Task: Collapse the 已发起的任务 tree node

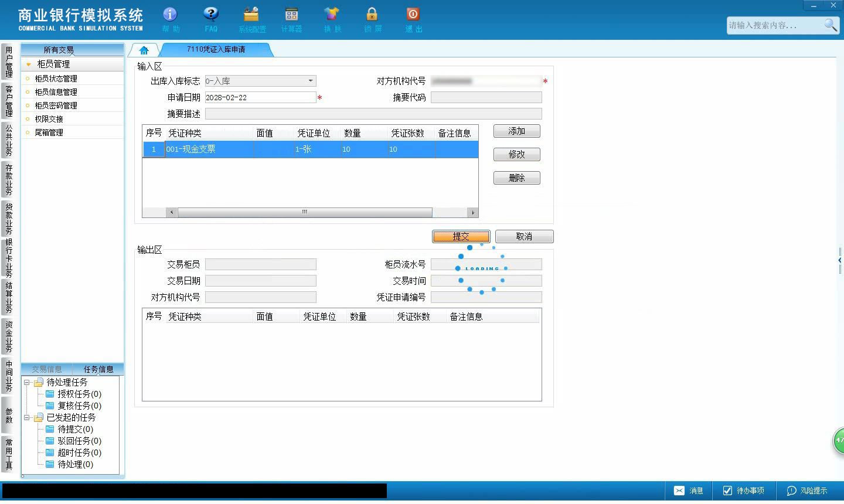Action: pyautogui.click(x=27, y=417)
